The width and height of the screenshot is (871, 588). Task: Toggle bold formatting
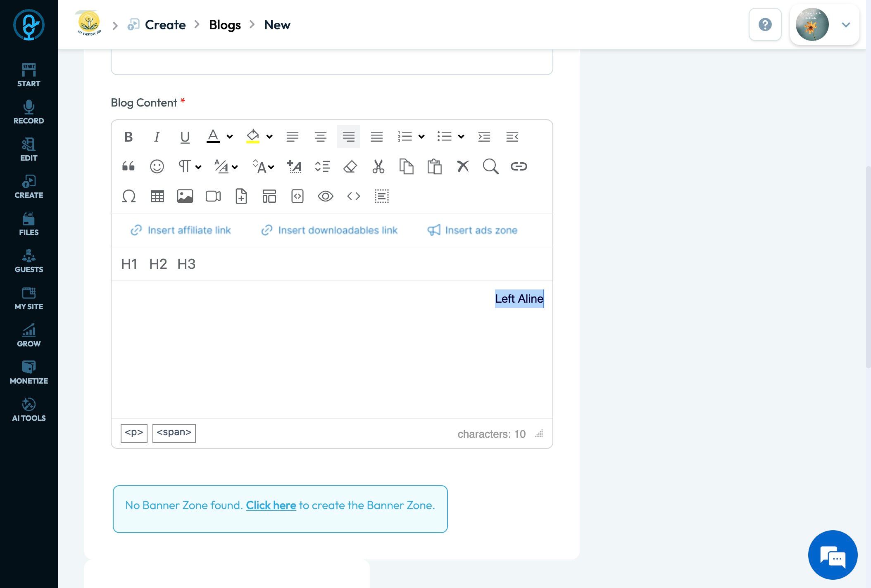click(129, 137)
